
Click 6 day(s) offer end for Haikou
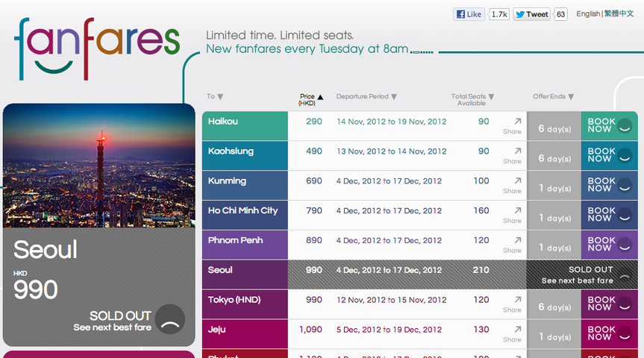point(554,128)
